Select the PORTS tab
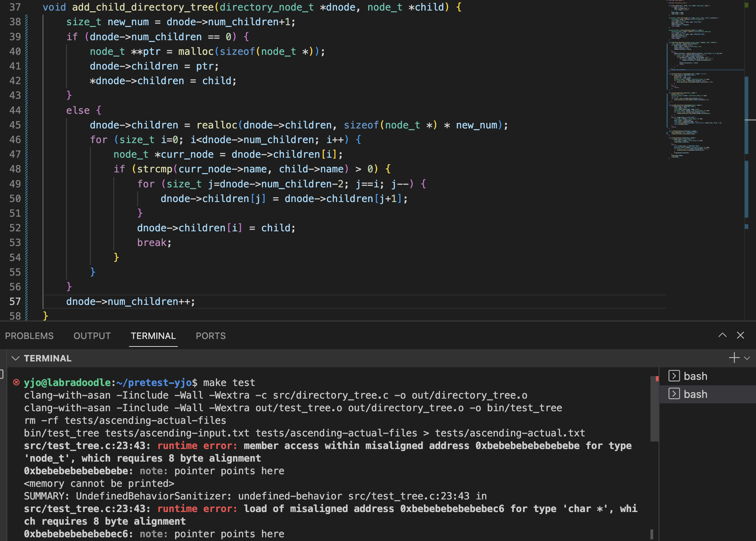756x541 pixels. click(210, 336)
